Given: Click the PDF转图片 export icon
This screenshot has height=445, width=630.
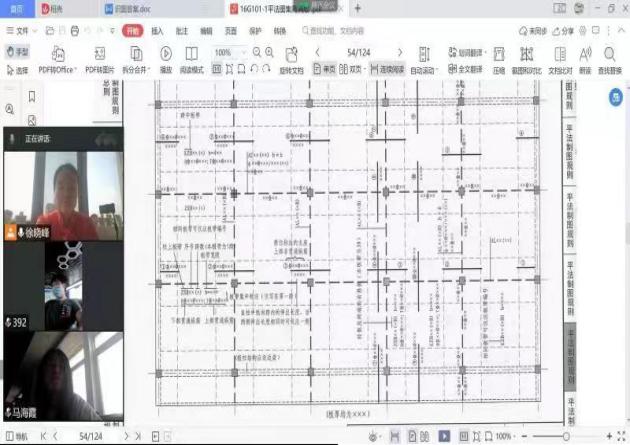Looking at the screenshot, I should tap(99, 53).
